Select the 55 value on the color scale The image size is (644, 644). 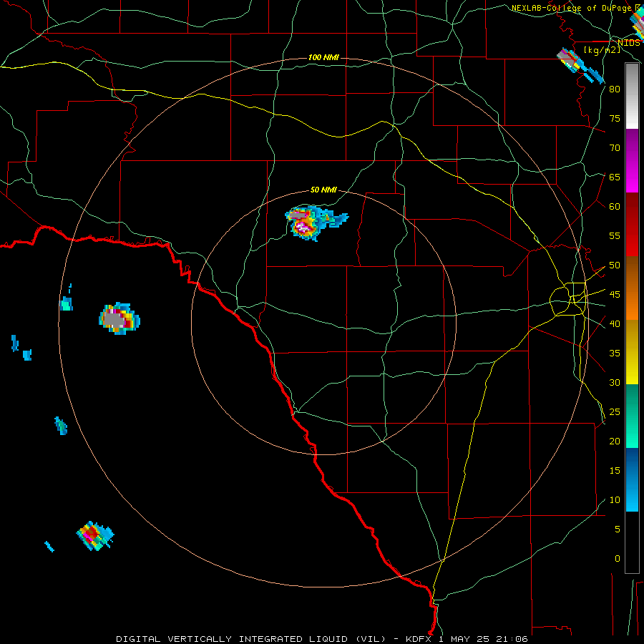point(615,235)
